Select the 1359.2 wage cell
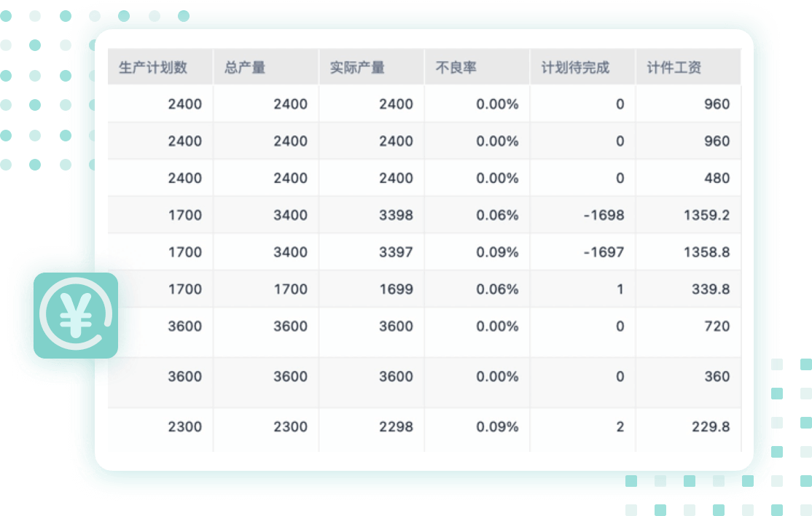 [x=688, y=215]
